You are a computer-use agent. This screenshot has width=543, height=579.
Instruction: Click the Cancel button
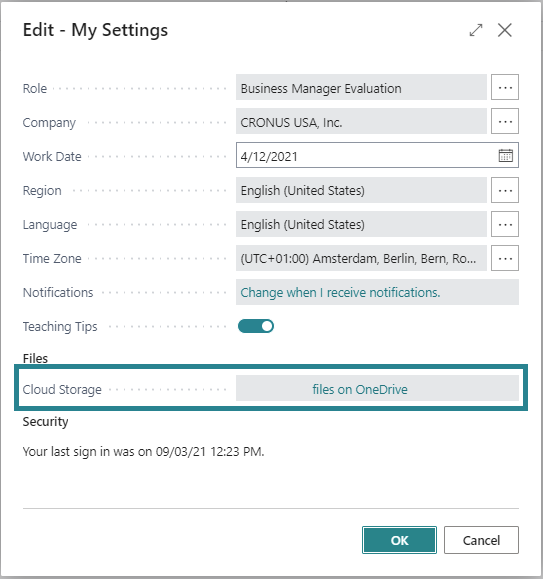tap(481, 540)
